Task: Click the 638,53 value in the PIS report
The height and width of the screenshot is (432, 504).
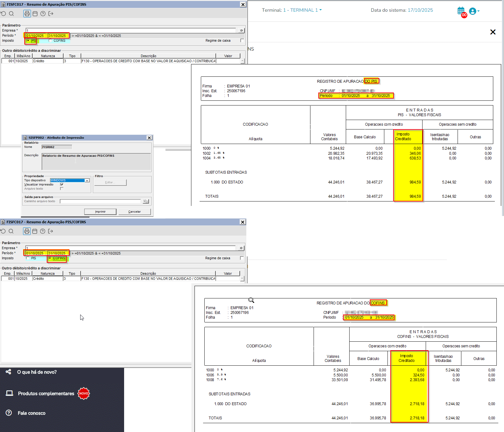Action: coord(415,158)
